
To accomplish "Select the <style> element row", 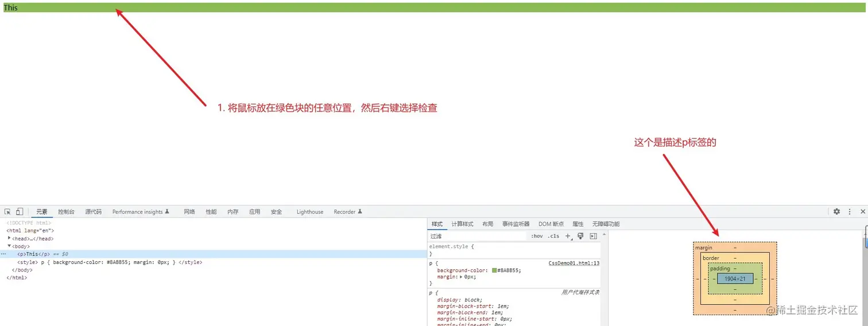I will (110, 262).
